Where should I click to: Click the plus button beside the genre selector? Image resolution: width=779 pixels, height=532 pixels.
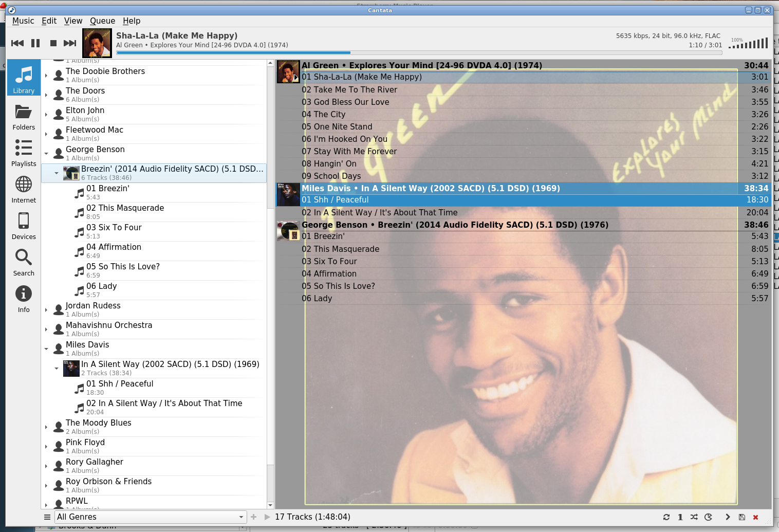(x=253, y=517)
